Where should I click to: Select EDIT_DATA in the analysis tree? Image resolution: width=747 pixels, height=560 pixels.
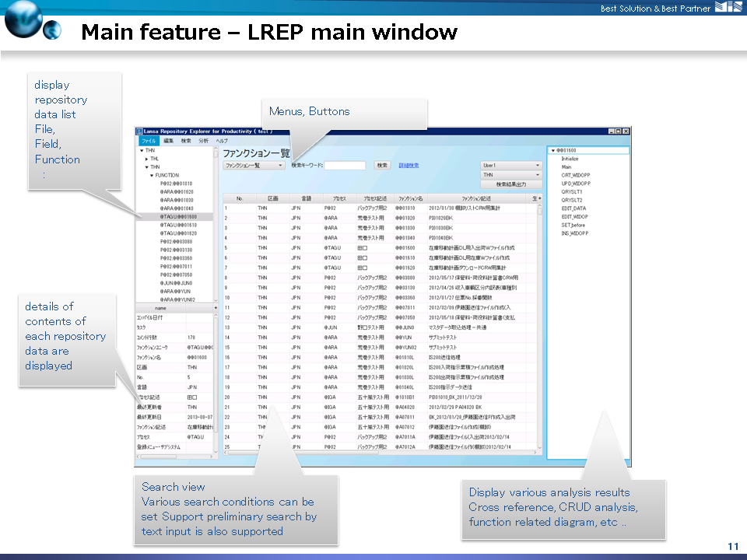[573, 208]
